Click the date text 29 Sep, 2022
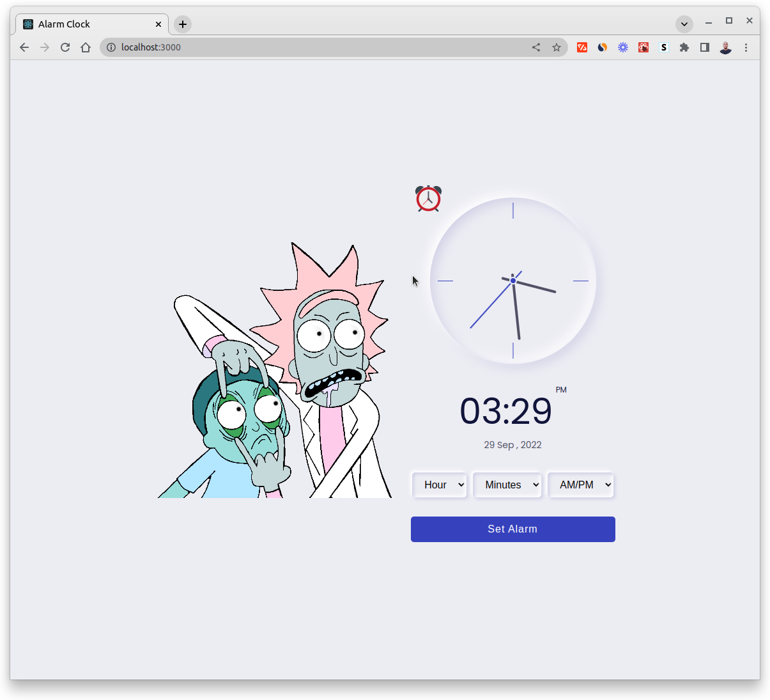 513,445
